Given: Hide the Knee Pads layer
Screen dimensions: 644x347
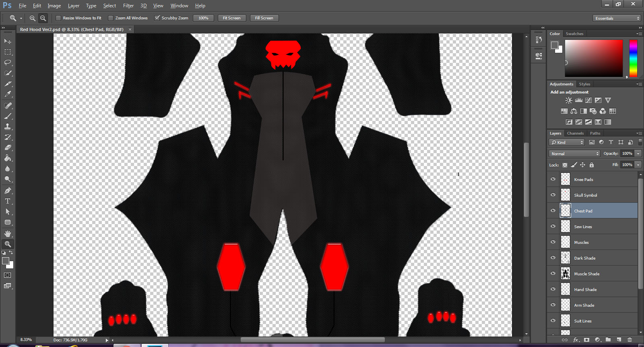Looking at the screenshot, I should click(x=553, y=179).
